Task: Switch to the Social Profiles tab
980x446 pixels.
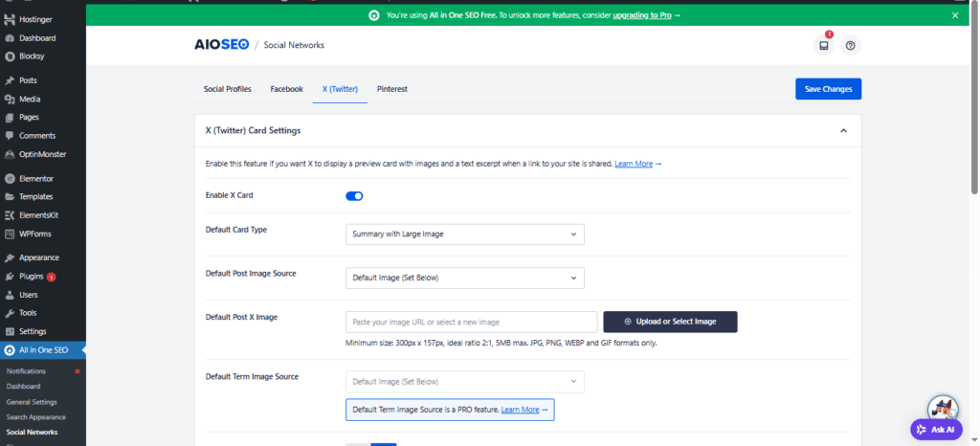Action: click(228, 89)
